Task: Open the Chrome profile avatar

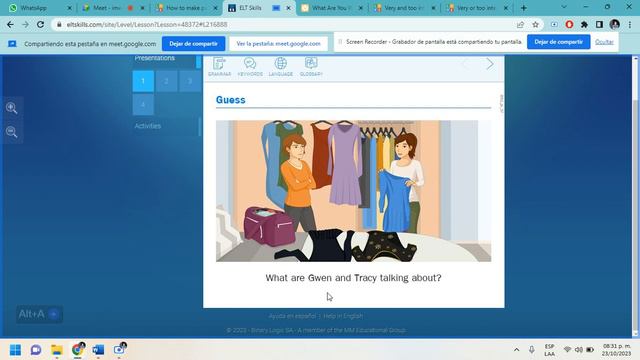Action: click(615, 24)
